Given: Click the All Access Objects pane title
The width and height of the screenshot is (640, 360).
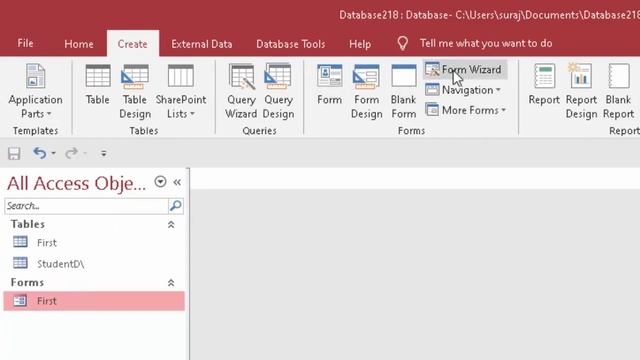Looking at the screenshot, I should tap(76, 184).
